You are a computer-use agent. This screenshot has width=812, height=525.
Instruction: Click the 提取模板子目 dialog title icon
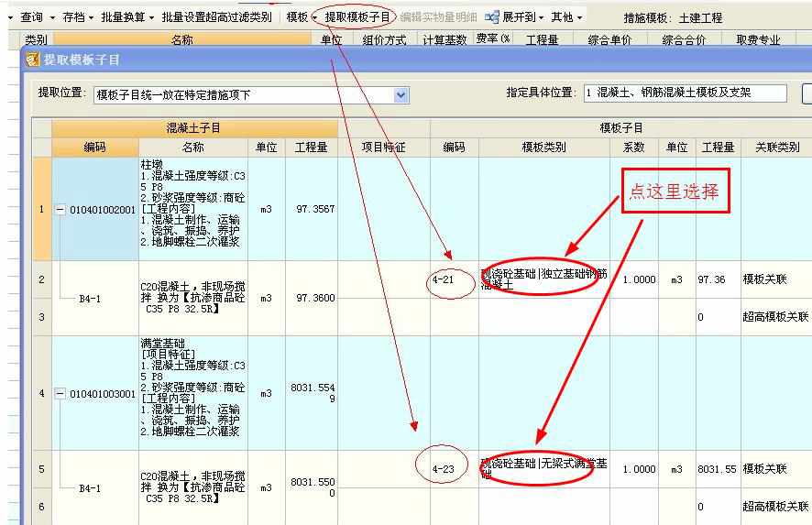(x=33, y=60)
